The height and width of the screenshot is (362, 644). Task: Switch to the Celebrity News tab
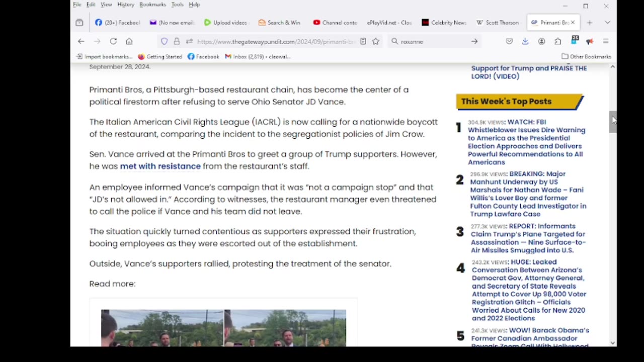(x=444, y=23)
